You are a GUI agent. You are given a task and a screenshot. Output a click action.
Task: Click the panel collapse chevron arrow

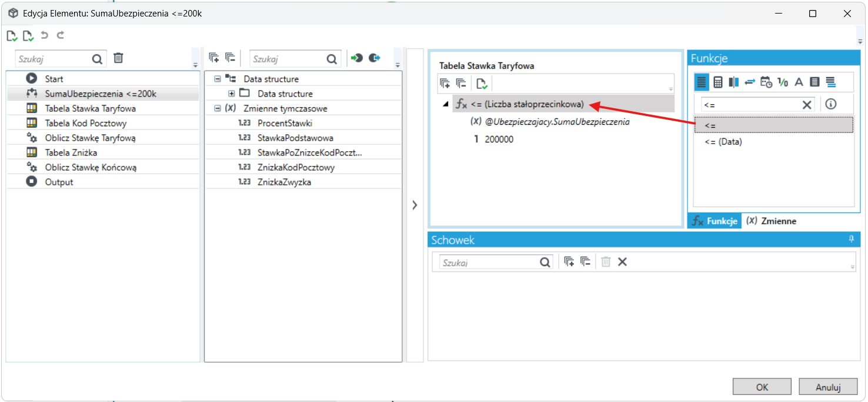[415, 205]
